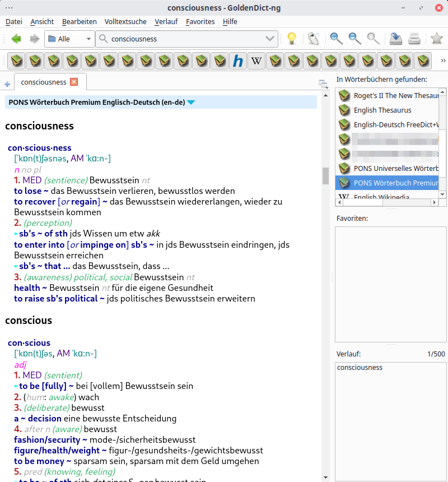Screen dimensions: 448x482
Task: Reset zoom with the plain magnifier
Action: pyautogui.click(x=374, y=39)
